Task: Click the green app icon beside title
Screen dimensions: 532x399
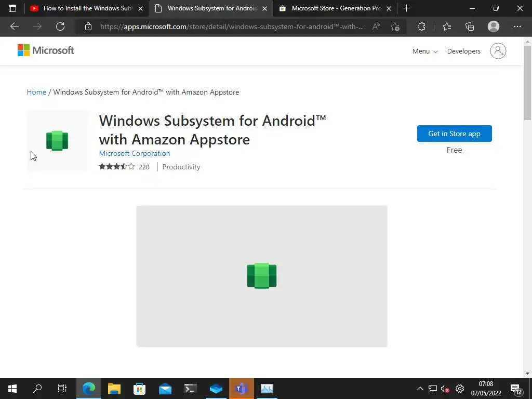Action: (57, 140)
